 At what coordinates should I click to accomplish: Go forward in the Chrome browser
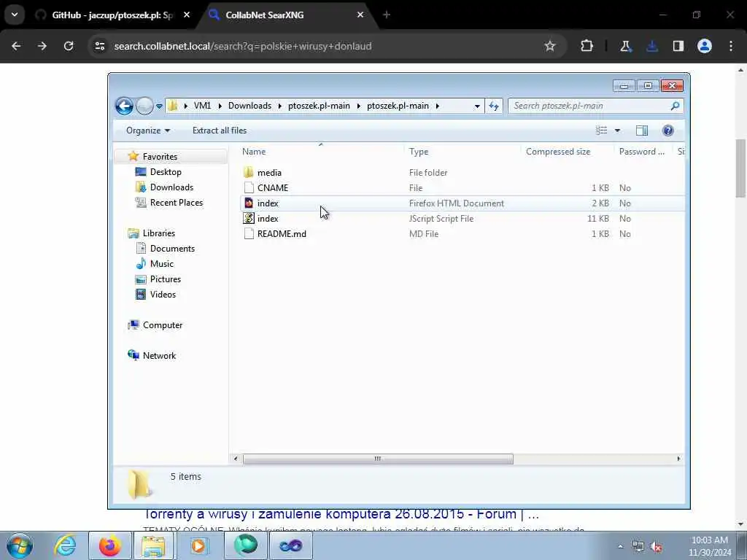(42, 46)
